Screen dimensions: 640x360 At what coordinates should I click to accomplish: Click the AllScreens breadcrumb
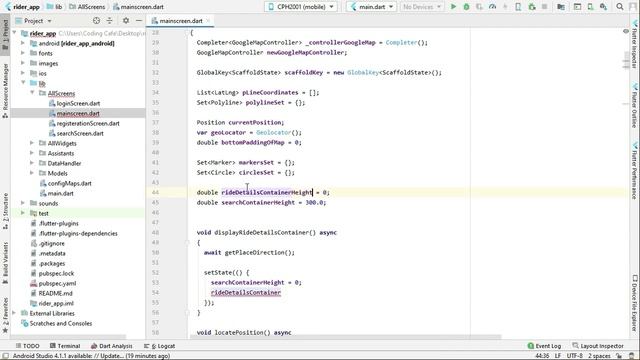point(87,7)
